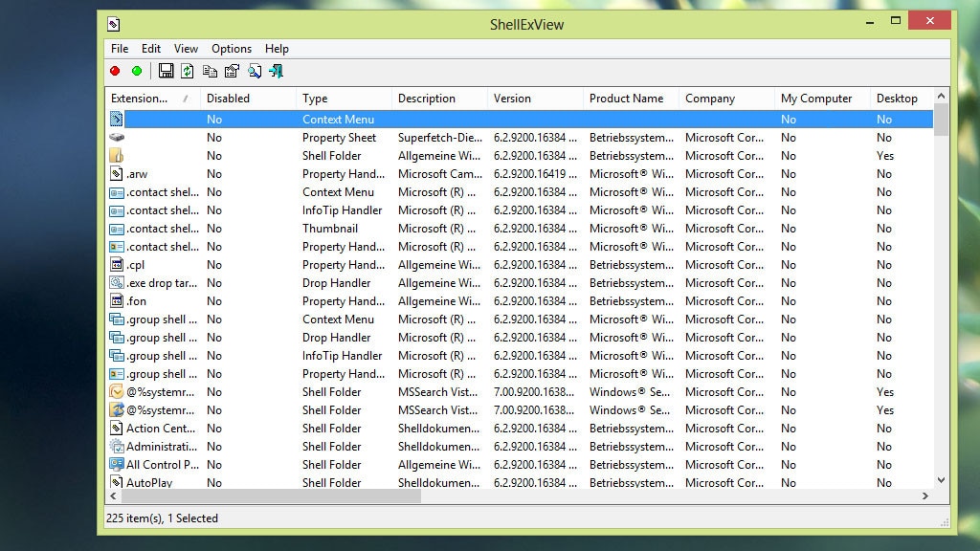Viewport: 980px width, 551px height.
Task: Click the AutoPlay row icon
Action: pyautogui.click(x=117, y=482)
